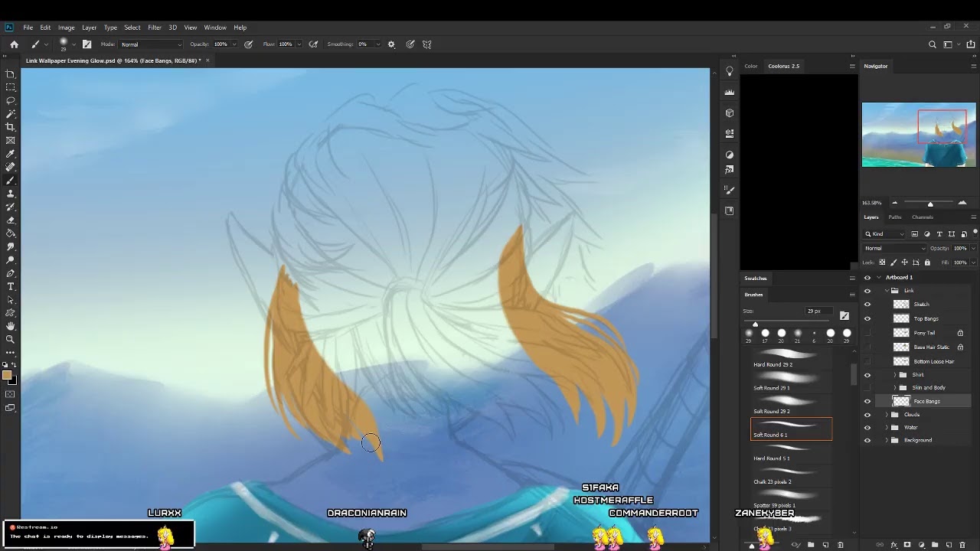
Task: Select the Magic Wand tool
Action: [x=11, y=114]
